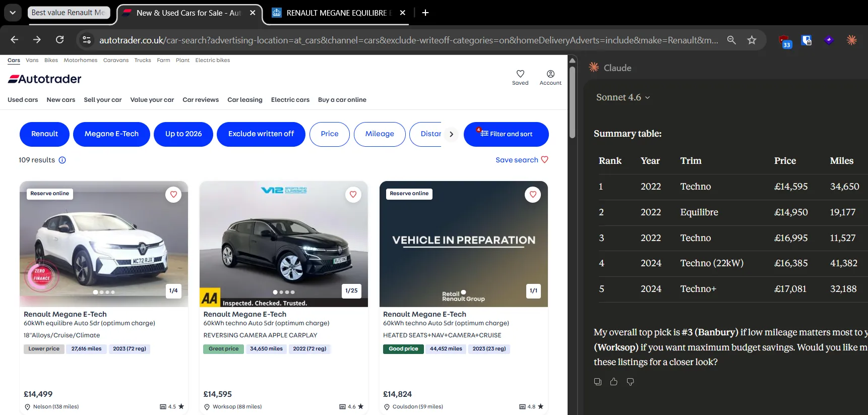The width and height of the screenshot is (868, 415).
Task: Select the Motorhomes category link
Action: [x=81, y=60]
